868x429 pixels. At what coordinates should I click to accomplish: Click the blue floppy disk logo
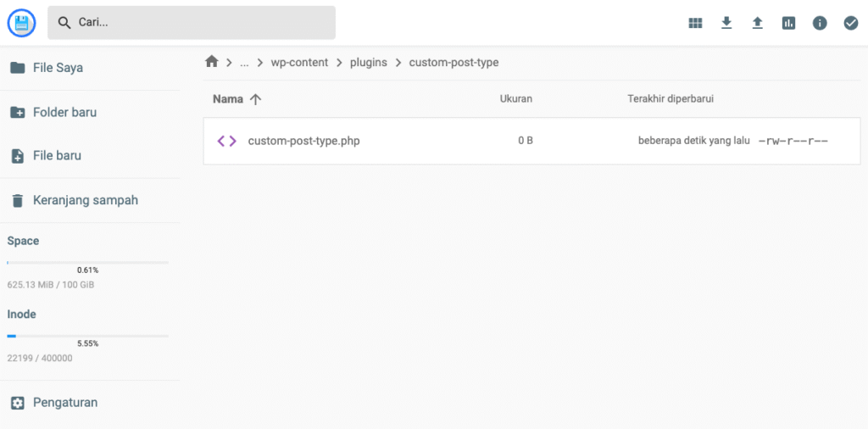pos(21,23)
